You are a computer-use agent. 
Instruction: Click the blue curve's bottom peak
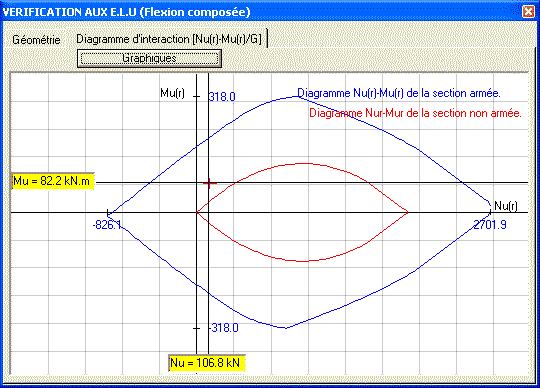point(286,328)
